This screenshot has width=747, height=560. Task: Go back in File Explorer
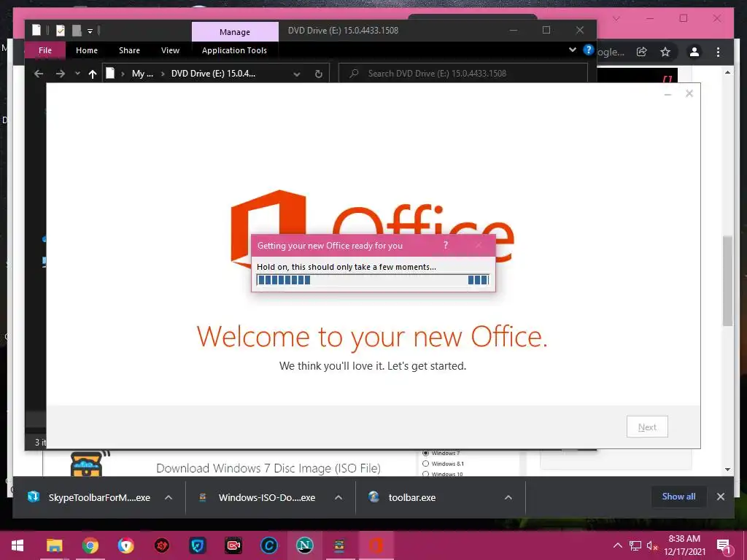point(39,74)
